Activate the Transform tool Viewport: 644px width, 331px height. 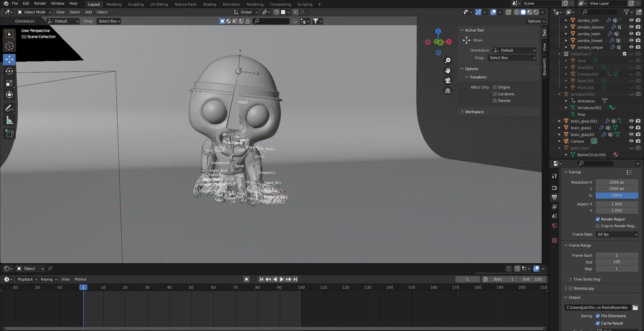(x=10, y=95)
